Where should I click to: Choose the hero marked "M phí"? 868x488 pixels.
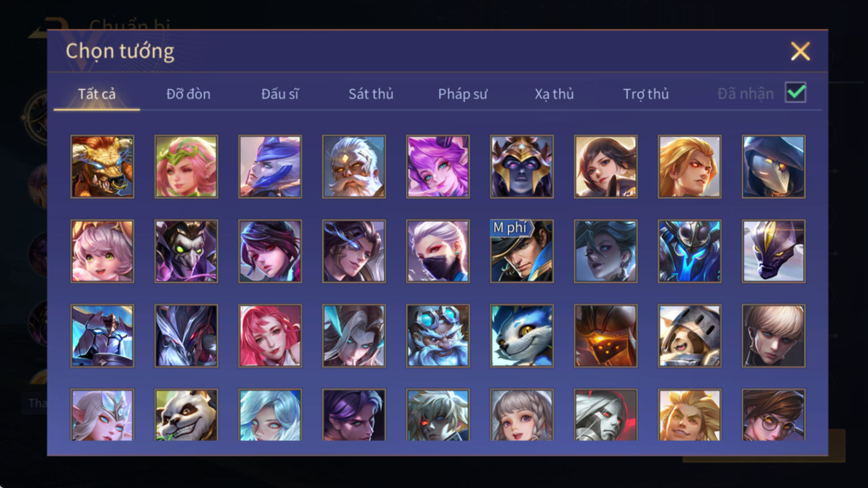(x=521, y=251)
